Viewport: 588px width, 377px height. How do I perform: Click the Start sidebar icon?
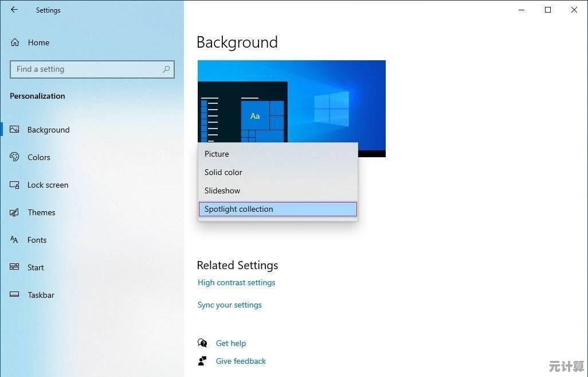(x=14, y=267)
